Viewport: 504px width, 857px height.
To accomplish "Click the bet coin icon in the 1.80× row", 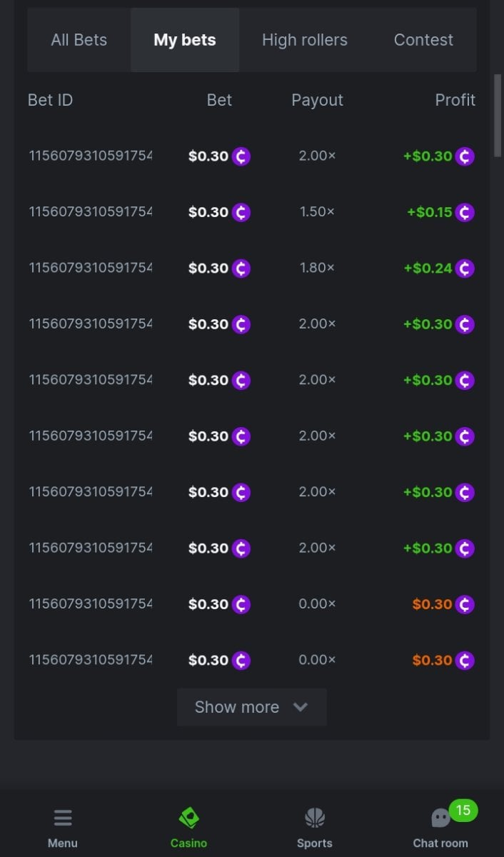I will click(241, 269).
